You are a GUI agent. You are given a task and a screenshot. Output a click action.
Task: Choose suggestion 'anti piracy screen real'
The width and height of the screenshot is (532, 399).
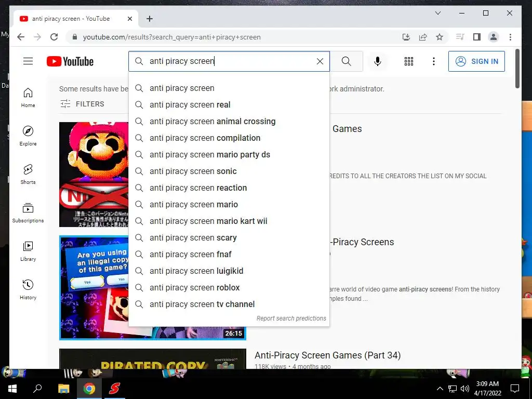click(x=229, y=104)
